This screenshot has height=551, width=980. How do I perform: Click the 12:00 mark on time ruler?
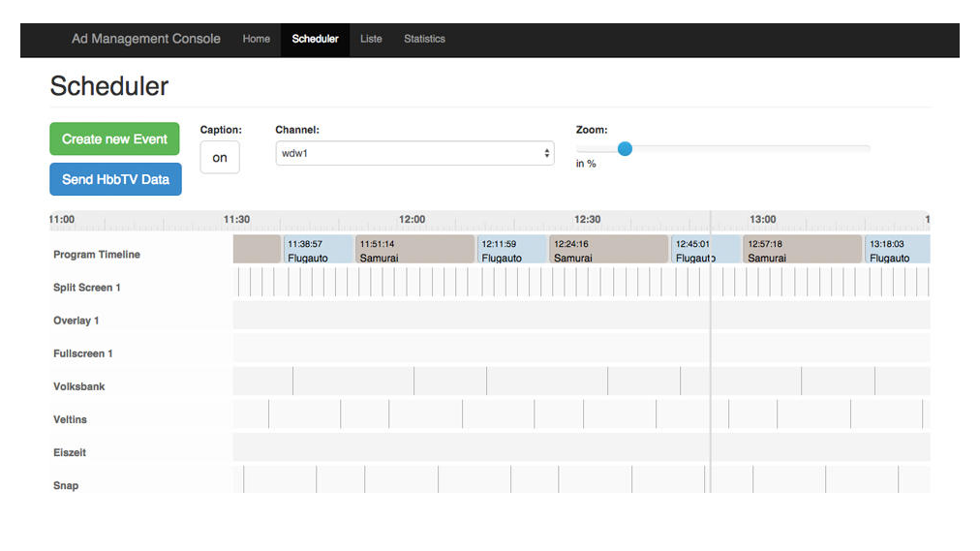[412, 219]
